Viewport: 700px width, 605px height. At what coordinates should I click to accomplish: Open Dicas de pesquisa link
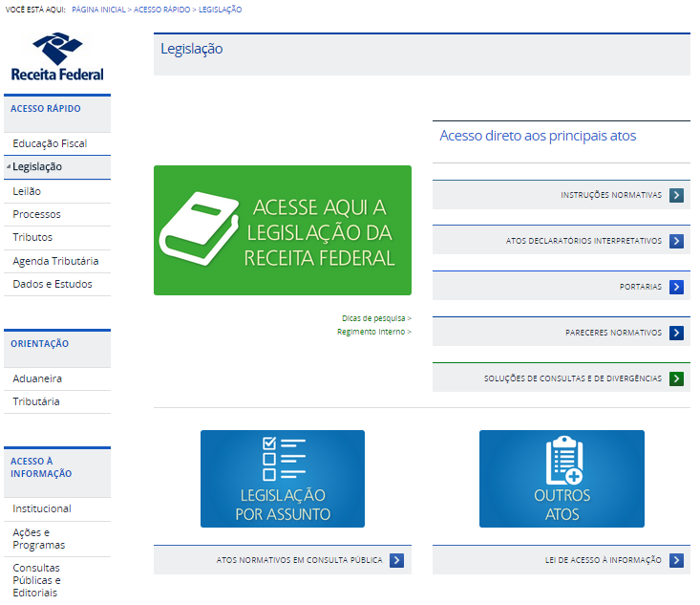(376, 318)
